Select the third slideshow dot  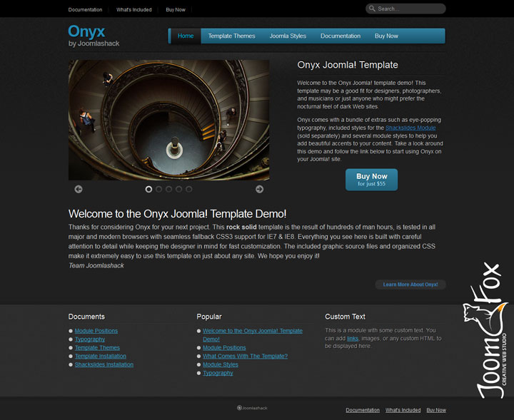coord(168,189)
